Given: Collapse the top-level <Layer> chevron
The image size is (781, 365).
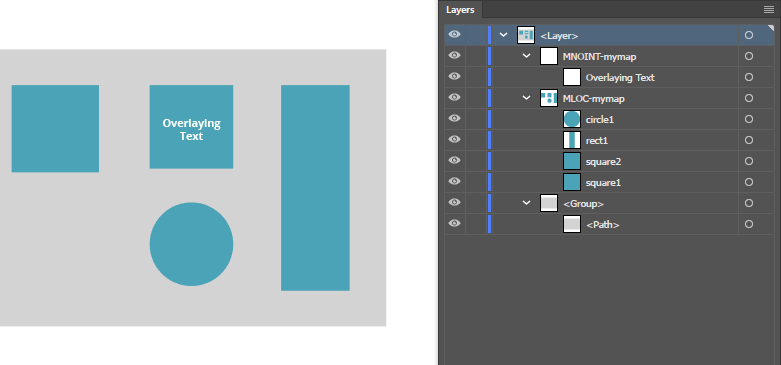Looking at the screenshot, I should pyautogui.click(x=504, y=35).
